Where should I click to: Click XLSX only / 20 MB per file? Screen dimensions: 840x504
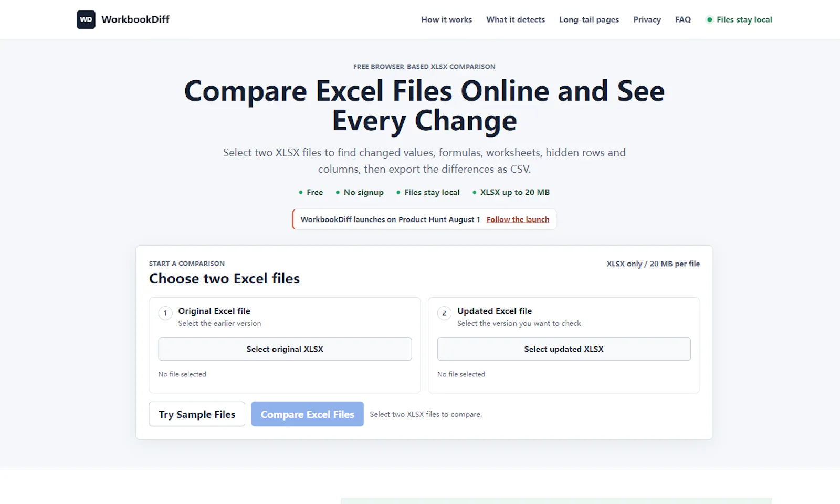[x=653, y=264]
